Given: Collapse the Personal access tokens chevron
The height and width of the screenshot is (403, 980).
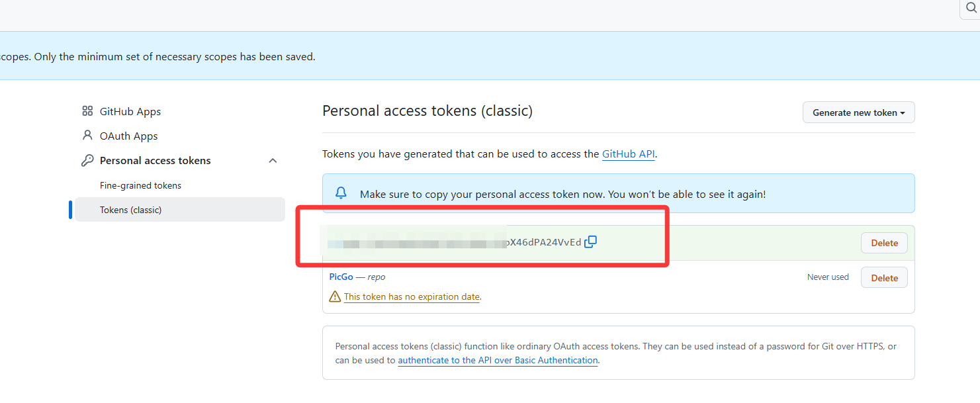Looking at the screenshot, I should (273, 161).
